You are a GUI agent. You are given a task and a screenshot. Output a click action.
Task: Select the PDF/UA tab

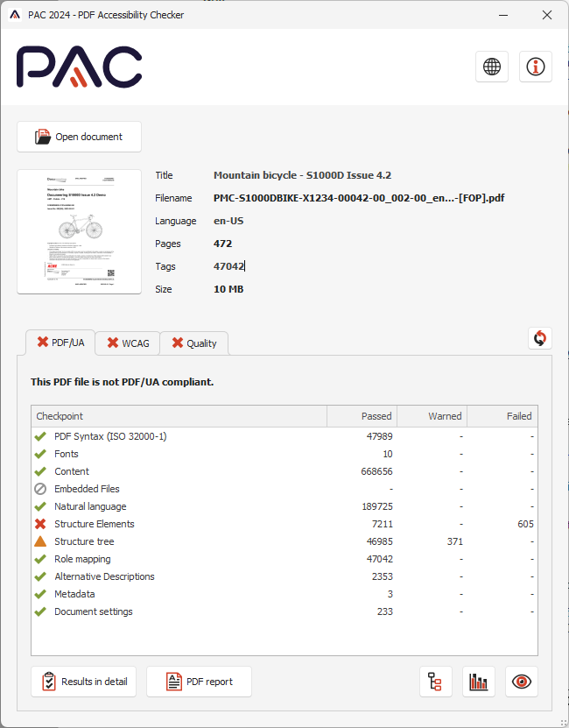point(60,343)
